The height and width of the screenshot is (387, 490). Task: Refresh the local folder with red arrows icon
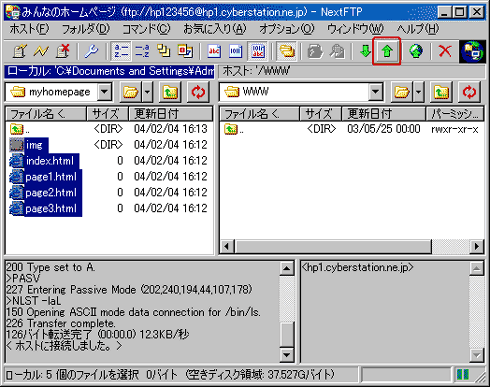click(198, 92)
